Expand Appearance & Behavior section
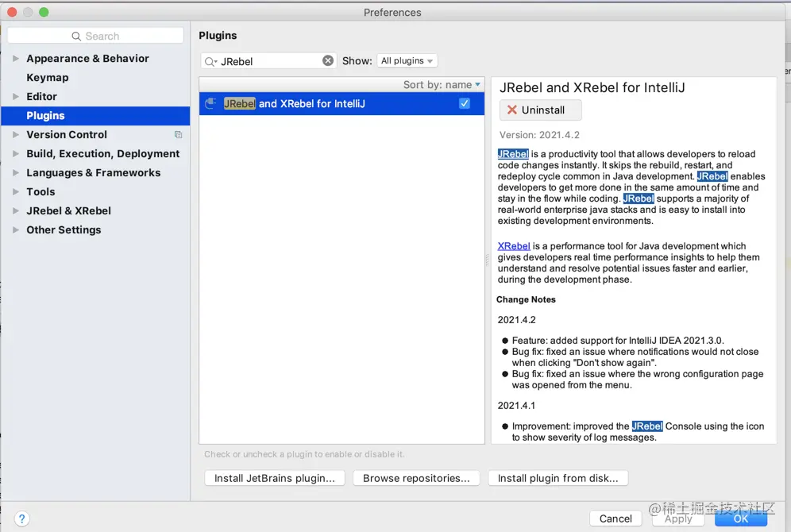Screen dimensions: 791x532 (16, 59)
